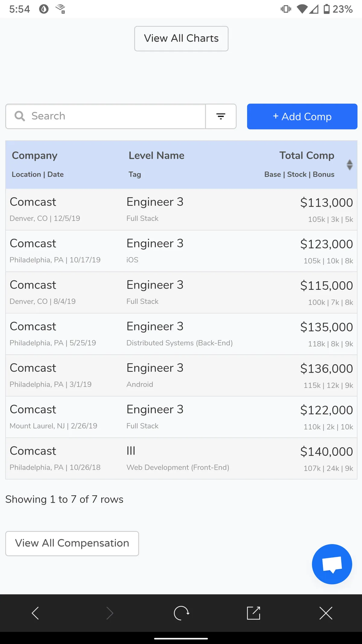Viewport: 362px width, 644px height.
Task: Open the chat support bubble
Action: coord(332,564)
